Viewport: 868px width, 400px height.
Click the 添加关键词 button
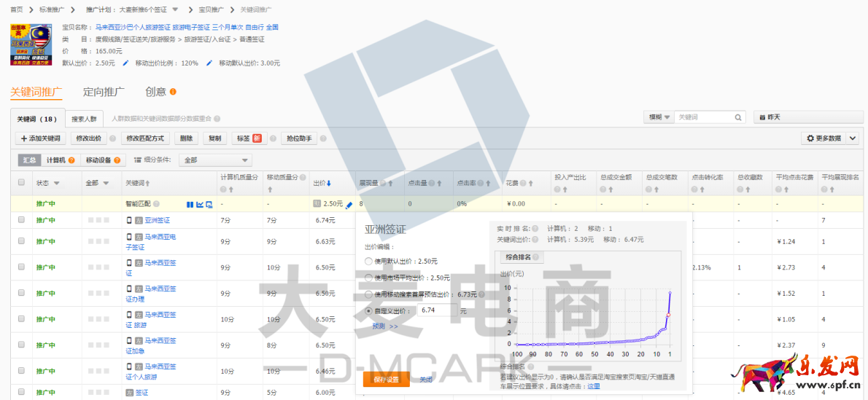(40, 138)
